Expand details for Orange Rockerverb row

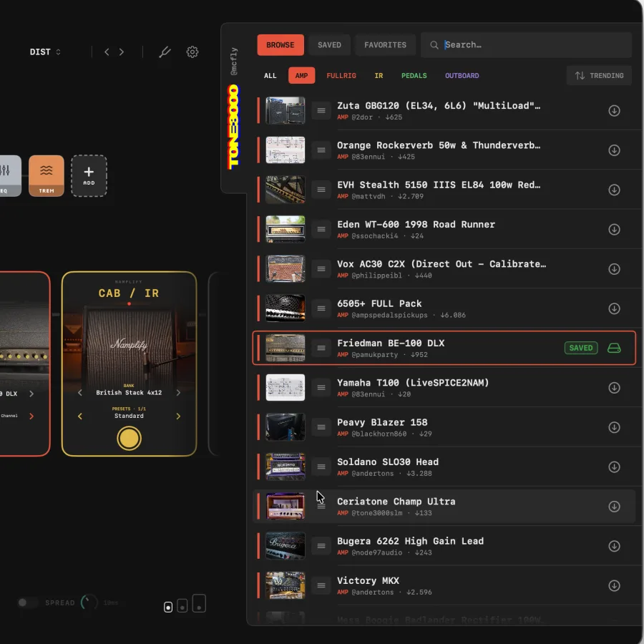(x=321, y=150)
